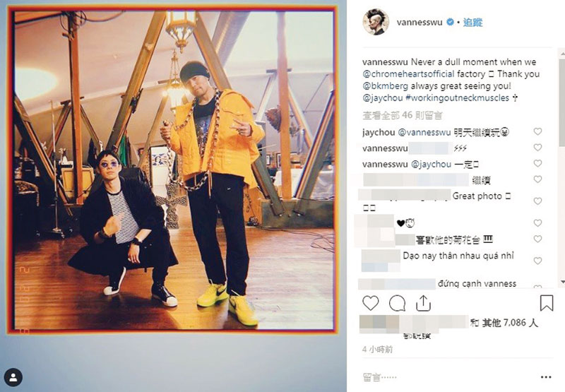Expand all 46 comments via 查看全部
The width and height of the screenshot is (565, 392).
402,115
